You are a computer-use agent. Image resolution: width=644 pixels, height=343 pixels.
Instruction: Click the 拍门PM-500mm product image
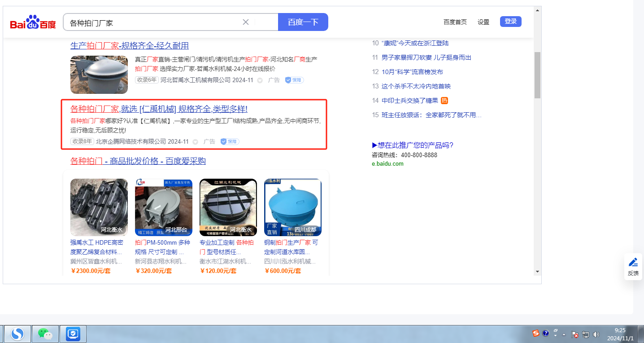[164, 207]
